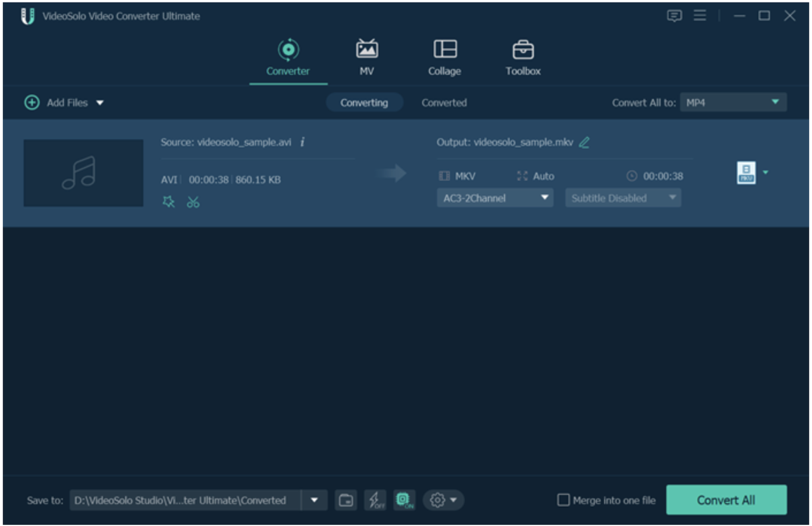Screen dimensions: 812x526
Task: Open the output folder icon
Action: tap(346, 500)
